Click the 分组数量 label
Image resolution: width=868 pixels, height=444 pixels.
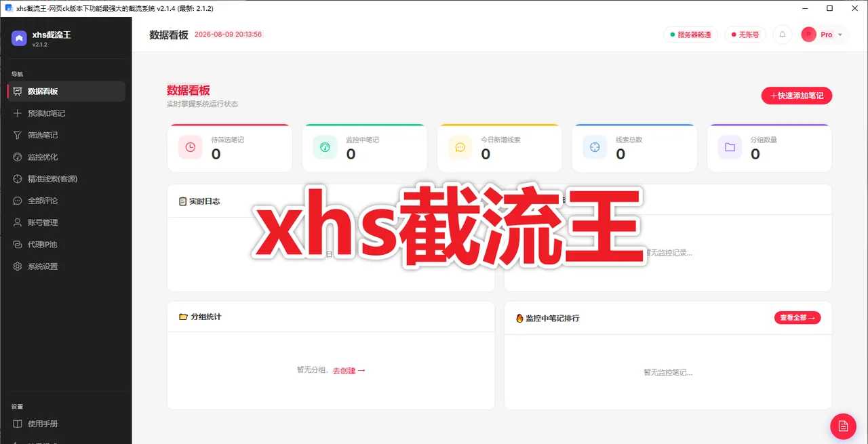pos(764,140)
